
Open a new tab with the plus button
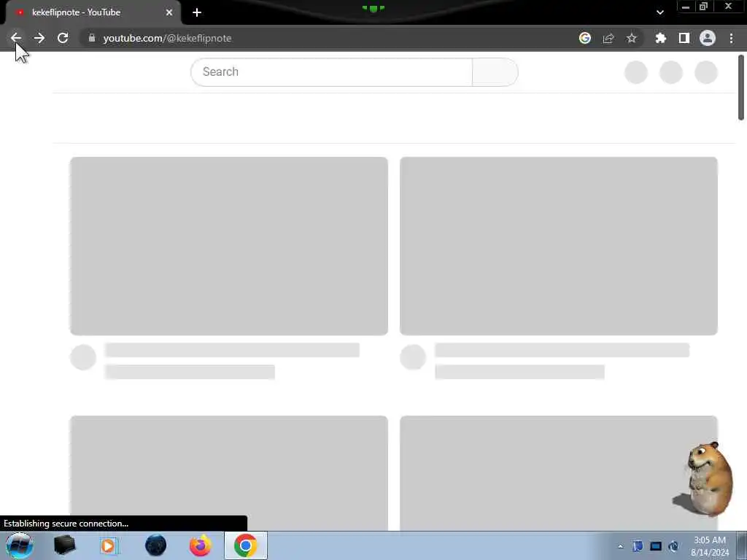click(197, 12)
